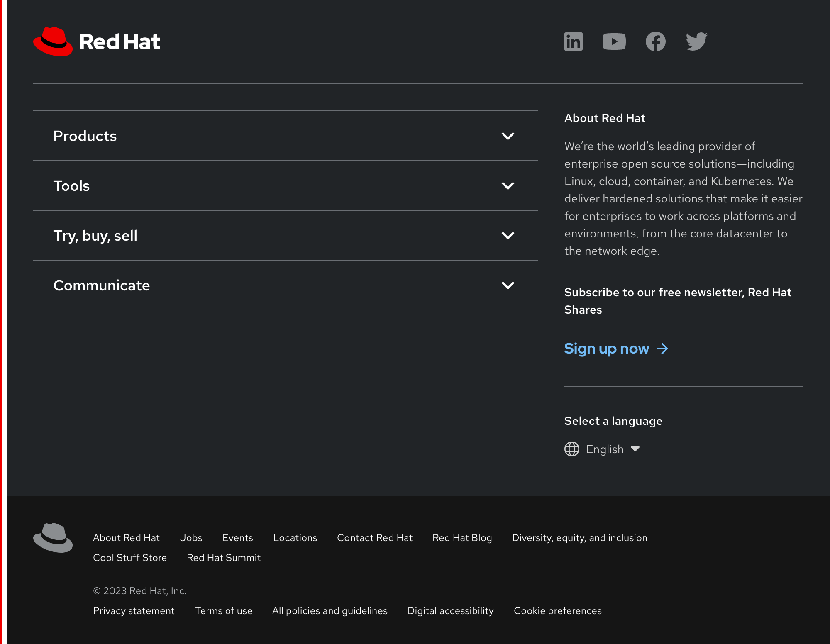Visit the Cool Stuff Store
The width and height of the screenshot is (830, 644).
click(x=130, y=557)
